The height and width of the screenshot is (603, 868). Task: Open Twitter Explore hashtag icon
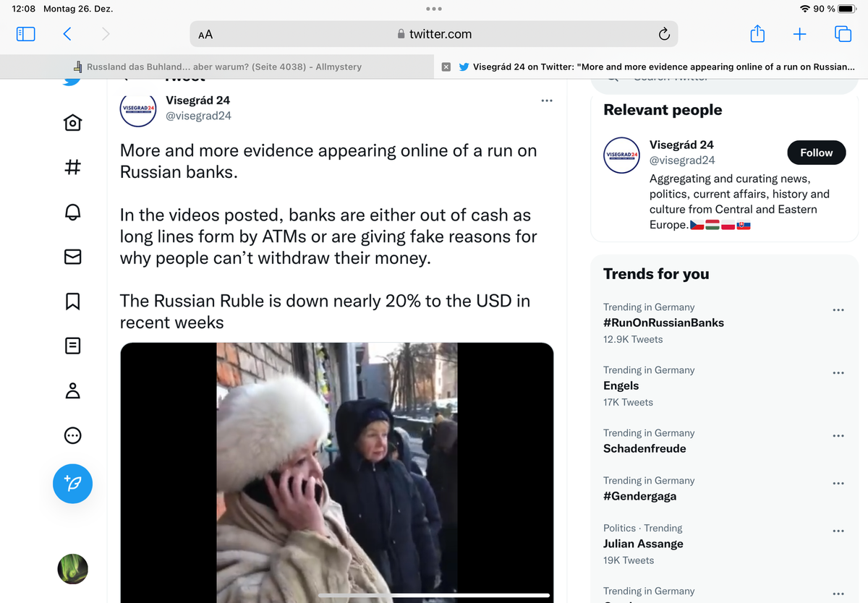tap(72, 168)
